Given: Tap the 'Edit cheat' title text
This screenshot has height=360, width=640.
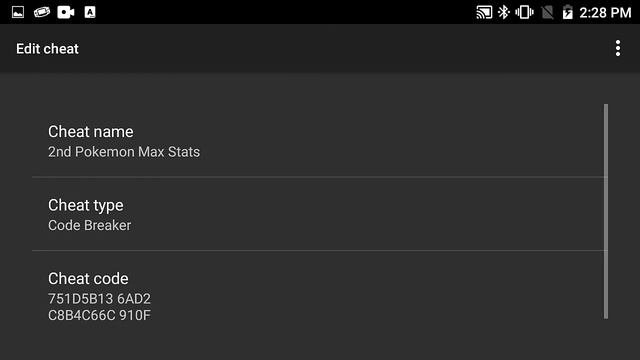Looking at the screenshot, I should point(47,49).
